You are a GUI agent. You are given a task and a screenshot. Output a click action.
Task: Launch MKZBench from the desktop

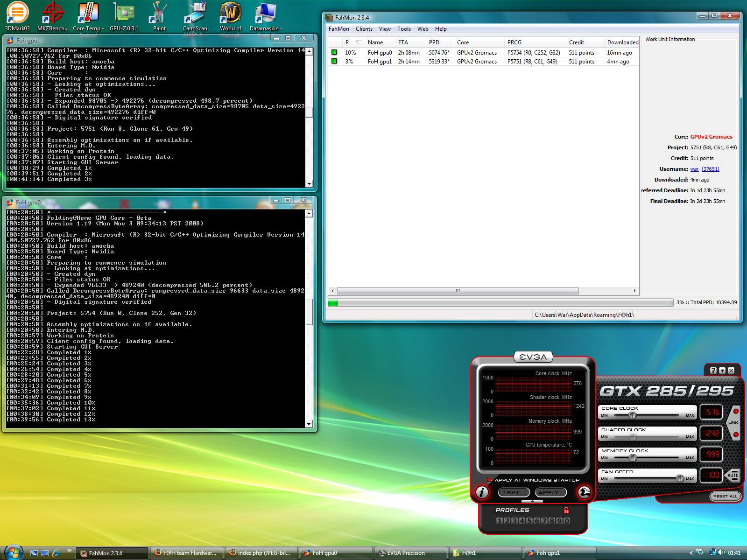[53, 16]
